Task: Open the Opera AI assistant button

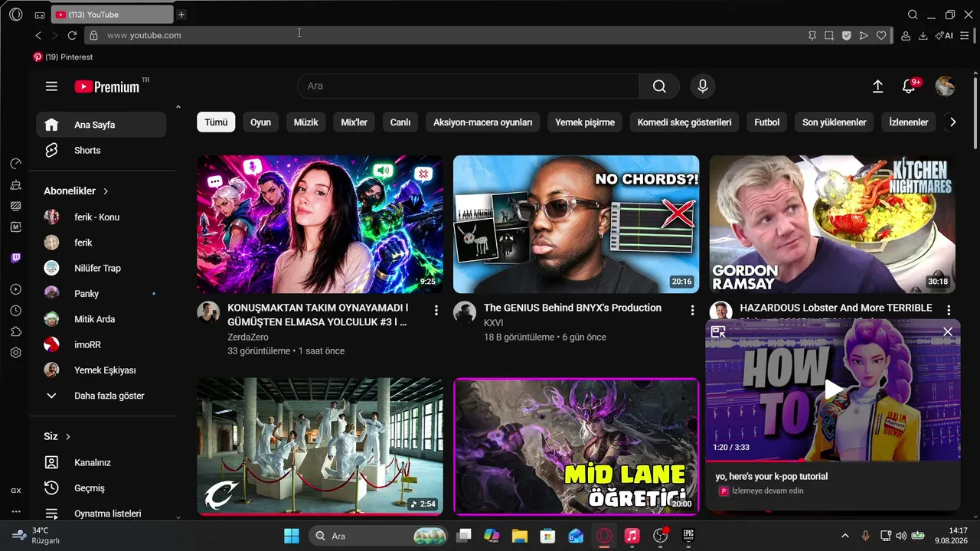Action: coord(944,35)
